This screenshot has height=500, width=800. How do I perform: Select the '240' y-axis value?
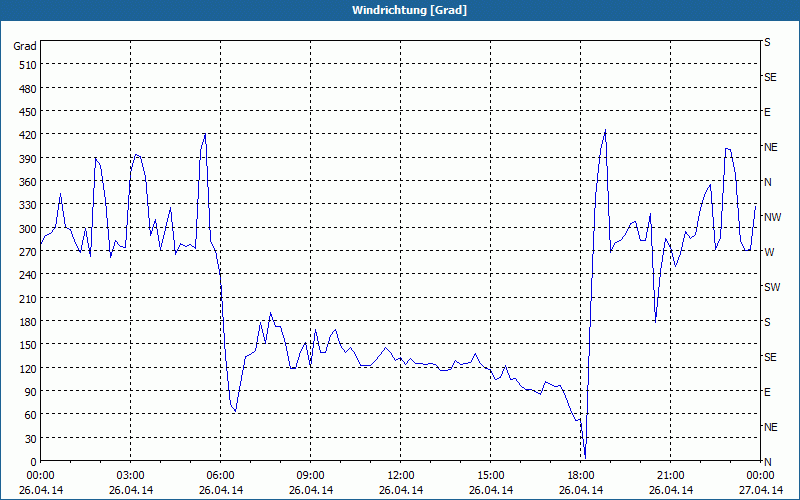[28, 275]
